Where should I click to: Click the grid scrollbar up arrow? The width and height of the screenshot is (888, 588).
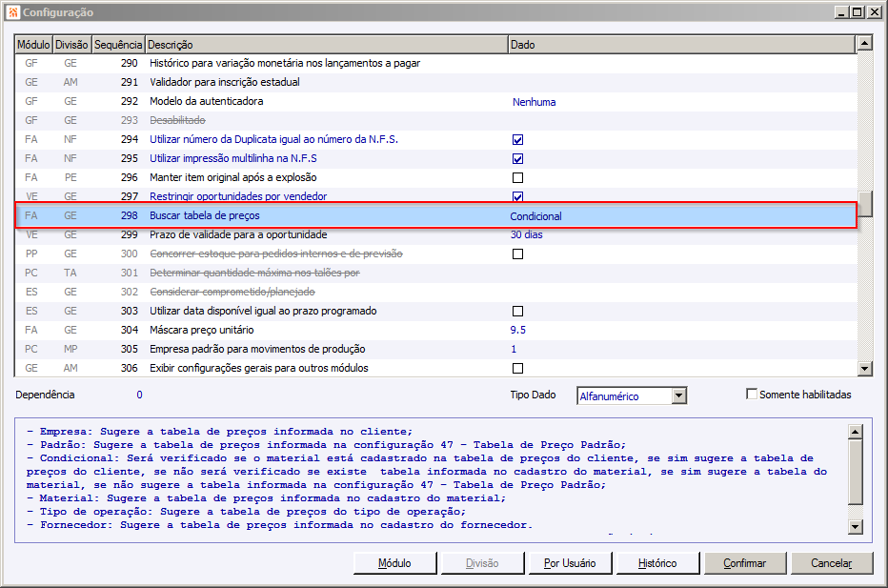(x=864, y=43)
